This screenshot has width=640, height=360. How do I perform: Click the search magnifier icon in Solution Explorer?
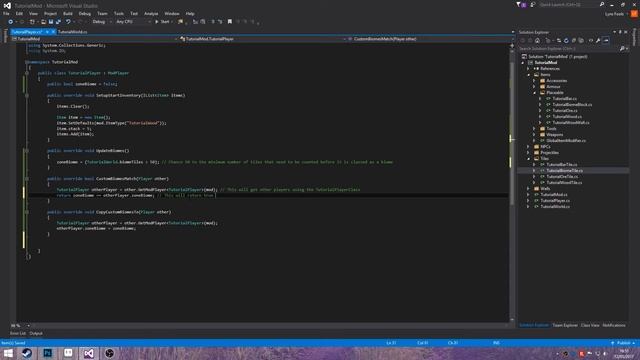622,49
